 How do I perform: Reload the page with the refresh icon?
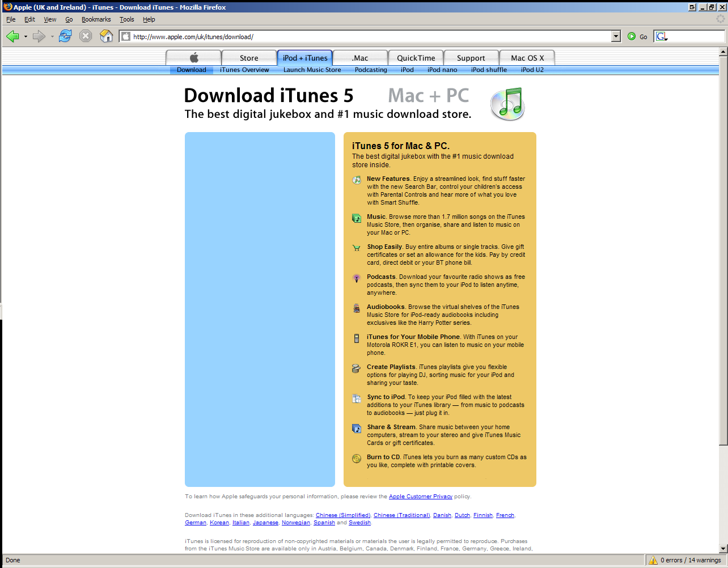[x=65, y=36]
